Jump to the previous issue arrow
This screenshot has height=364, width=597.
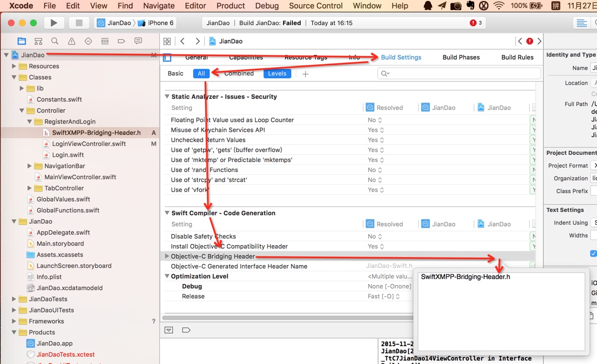click(x=520, y=41)
